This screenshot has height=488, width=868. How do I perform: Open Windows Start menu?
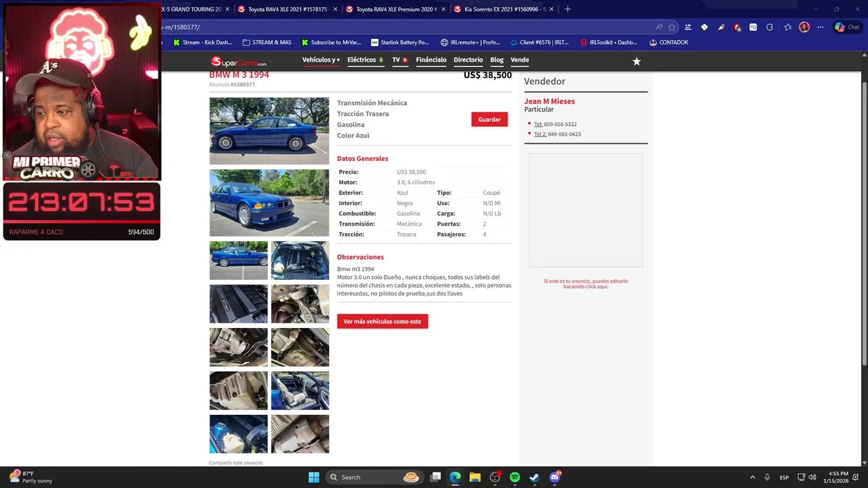coord(314,477)
